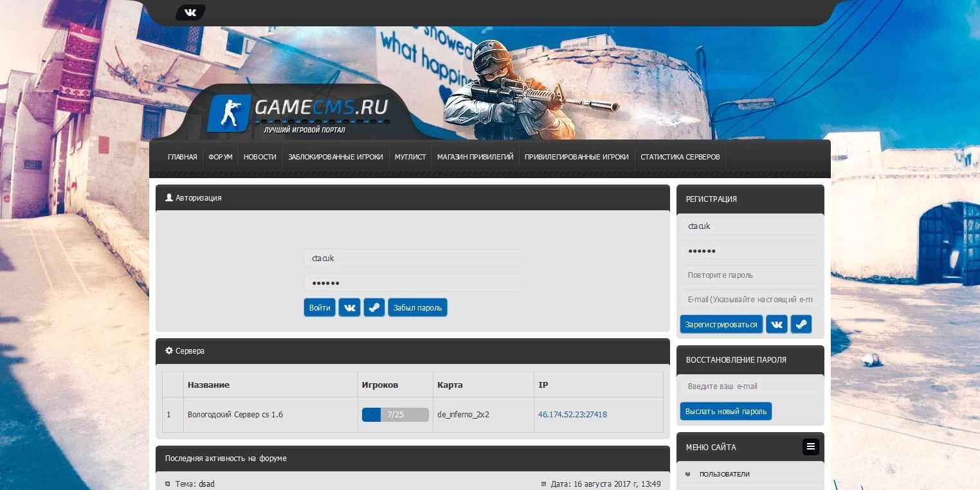The width and height of the screenshot is (980, 490).
Task: Focus the registration password field
Action: click(x=750, y=250)
